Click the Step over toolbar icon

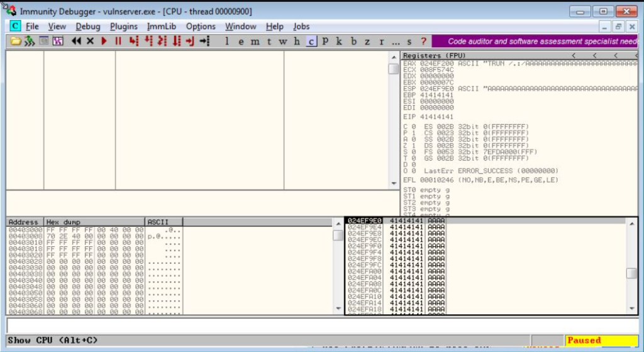point(148,41)
